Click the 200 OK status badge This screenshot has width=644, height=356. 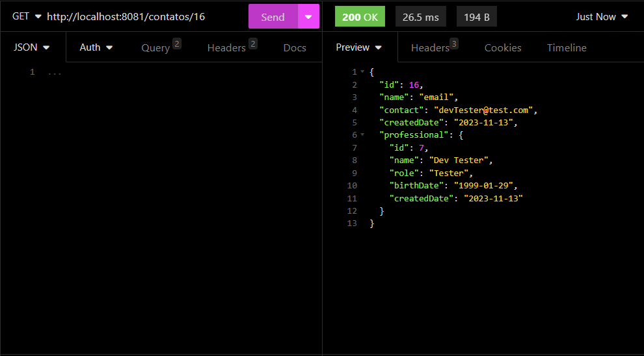tap(360, 17)
